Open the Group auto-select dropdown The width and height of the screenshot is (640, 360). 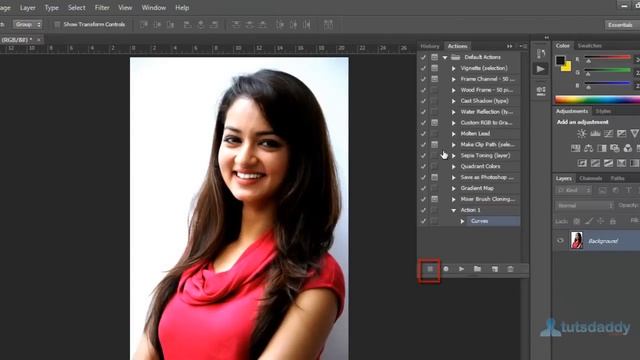click(x=27, y=24)
